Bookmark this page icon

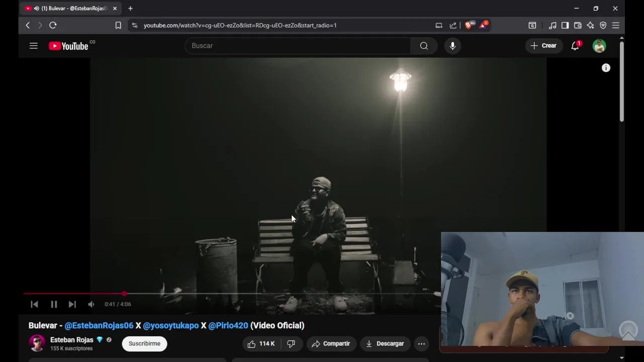coord(118,25)
